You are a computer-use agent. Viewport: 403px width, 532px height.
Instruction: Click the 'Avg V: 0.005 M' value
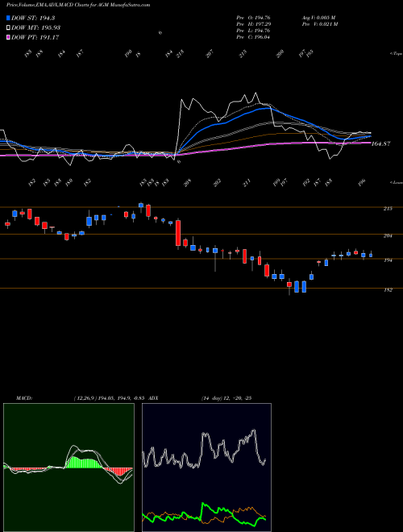[x=318, y=17]
